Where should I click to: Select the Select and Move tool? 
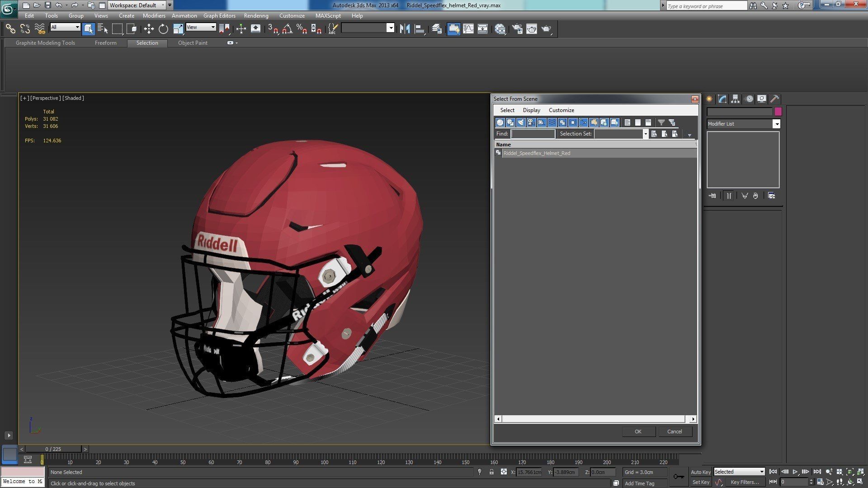(149, 29)
